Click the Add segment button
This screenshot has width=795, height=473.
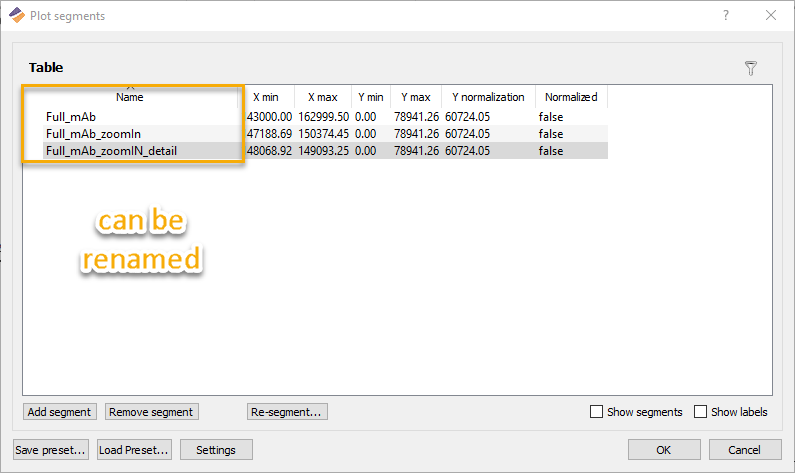click(59, 412)
